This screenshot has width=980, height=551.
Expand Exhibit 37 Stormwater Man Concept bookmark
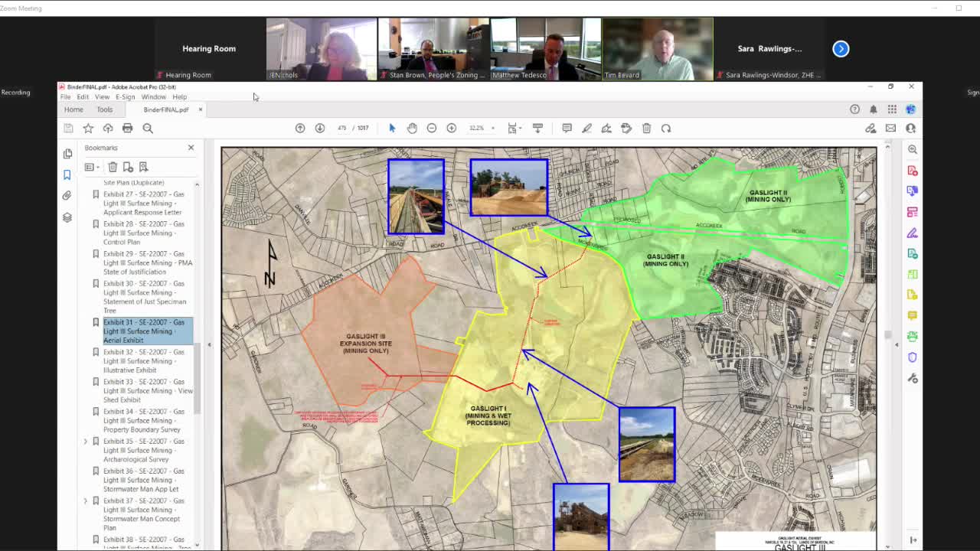[86, 501]
